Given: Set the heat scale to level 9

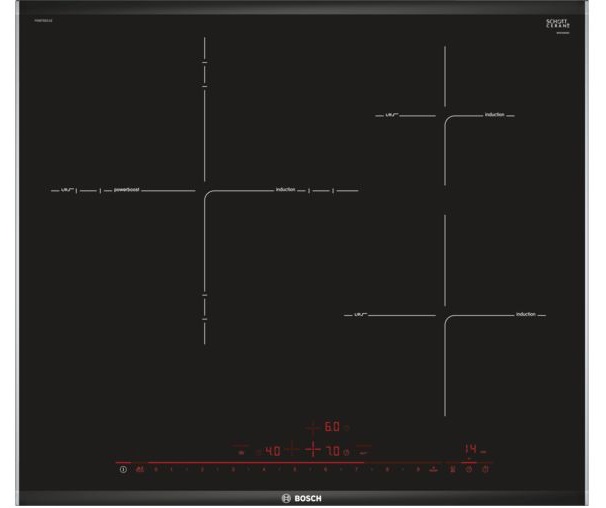Looking at the screenshot, I should 417,469.
